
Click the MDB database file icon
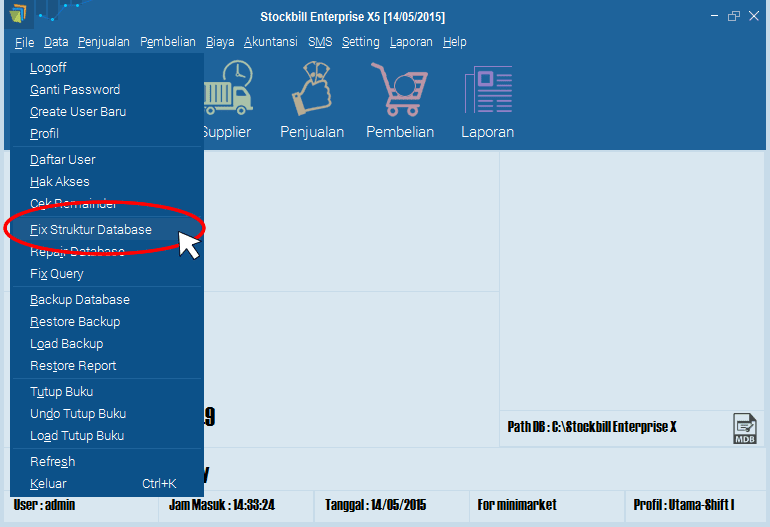tap(745, 428)
